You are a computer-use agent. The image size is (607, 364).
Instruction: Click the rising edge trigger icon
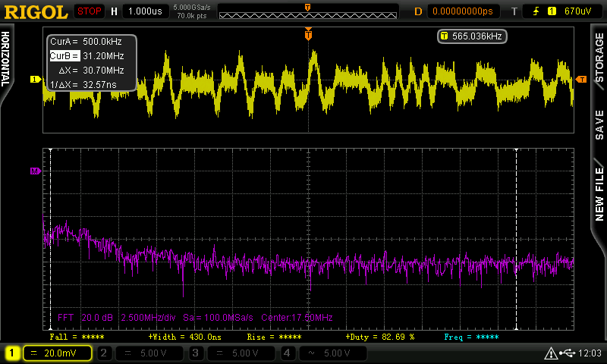pyautogui.click(x=536, y=11)
